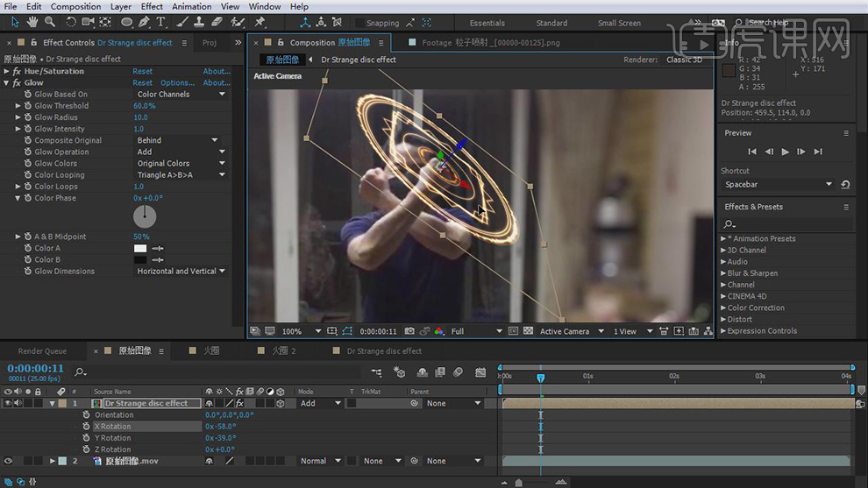This screenshot has width=868, height=488.
Task: Toggle visibility of the .mov layer
Action: click(x=8, y=461)
